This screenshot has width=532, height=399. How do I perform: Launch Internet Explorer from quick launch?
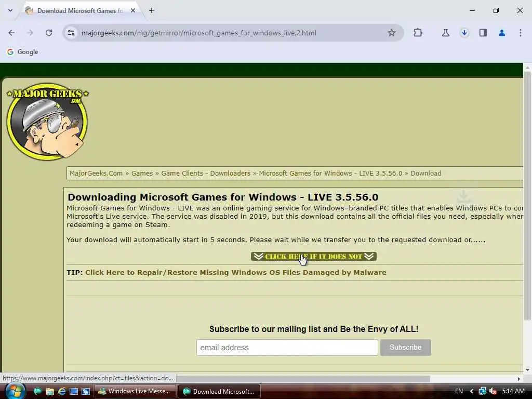[61, 391]
